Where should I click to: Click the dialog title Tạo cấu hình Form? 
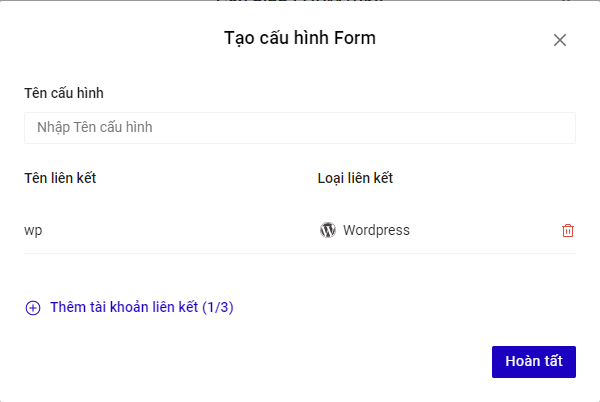point(300,39)
